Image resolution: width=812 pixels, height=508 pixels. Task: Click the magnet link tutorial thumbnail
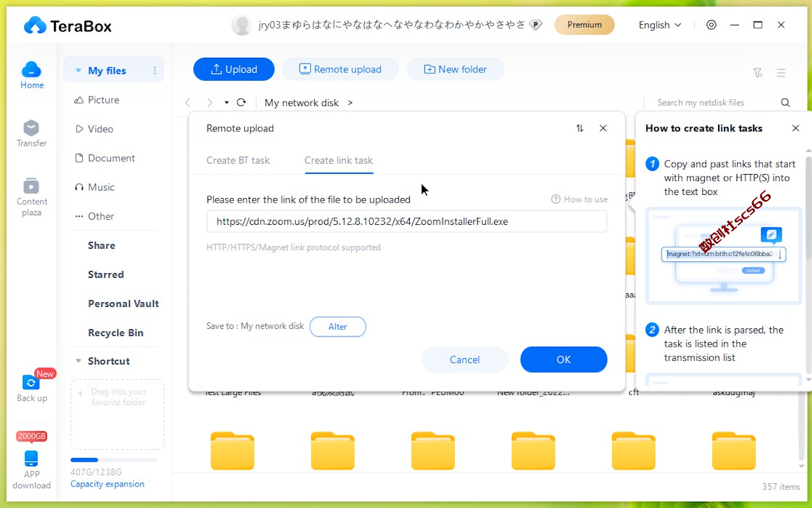tap(724, 255)
